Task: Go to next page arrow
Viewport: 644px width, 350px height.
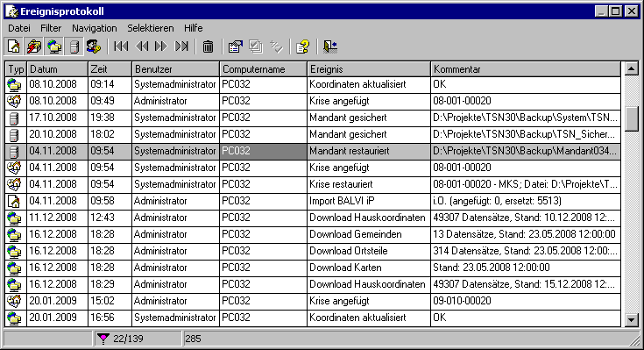Action: [161, 46]
